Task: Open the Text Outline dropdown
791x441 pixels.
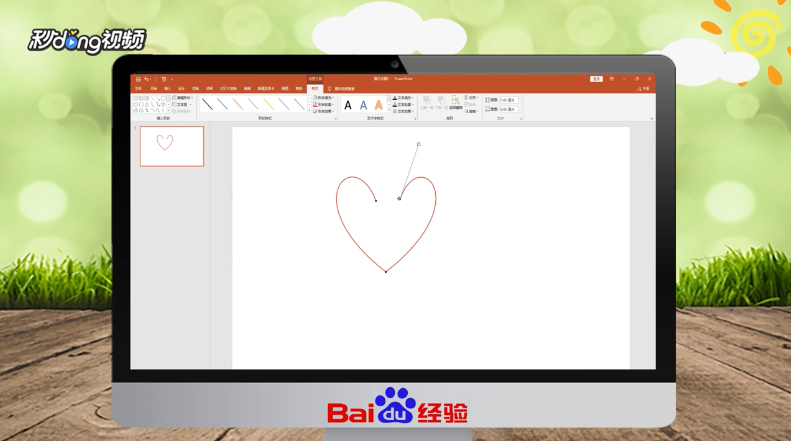Action: pyautogui.click(x=404, y=104)
